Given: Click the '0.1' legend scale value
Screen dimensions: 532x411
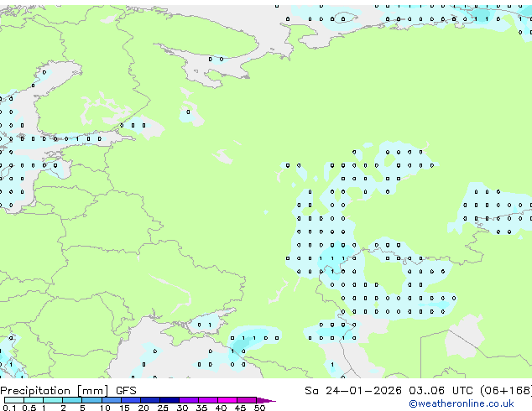Looking at the screenshot, I should 9,408.
